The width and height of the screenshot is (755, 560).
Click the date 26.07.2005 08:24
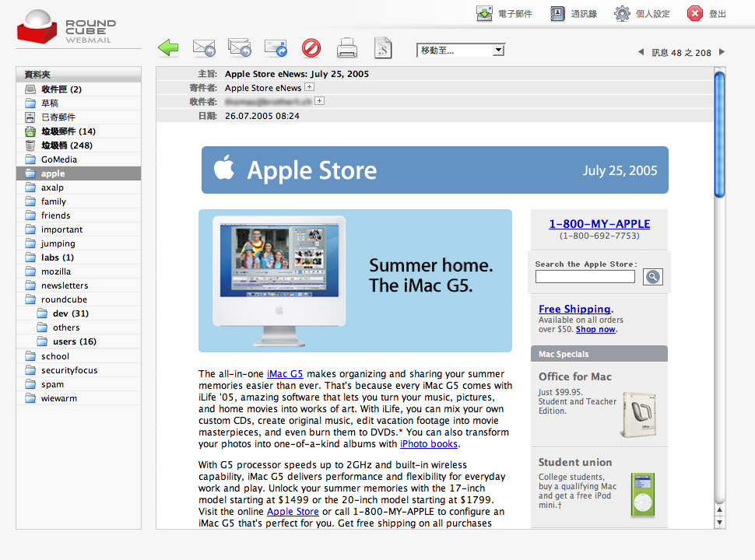point(262,116)
